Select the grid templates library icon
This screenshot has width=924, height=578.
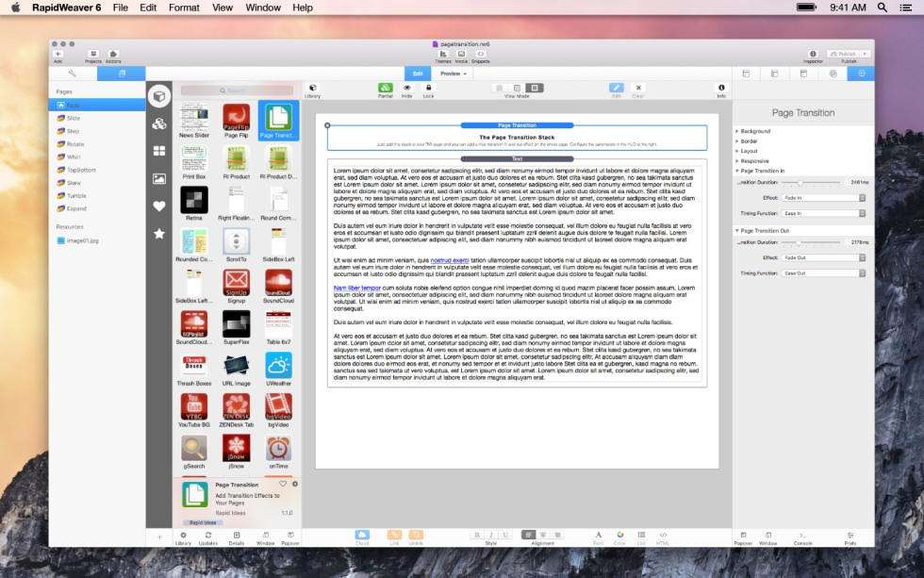(x=159, y=151)
